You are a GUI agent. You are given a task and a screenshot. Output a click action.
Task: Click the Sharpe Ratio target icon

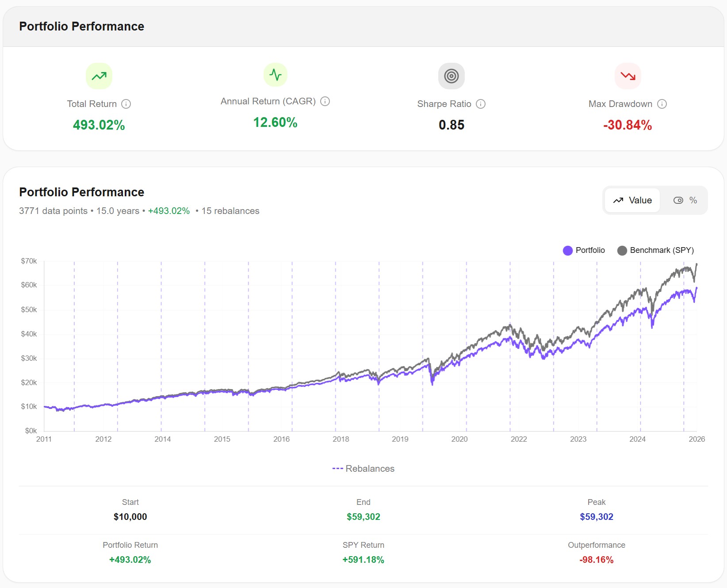coord(451,76)
